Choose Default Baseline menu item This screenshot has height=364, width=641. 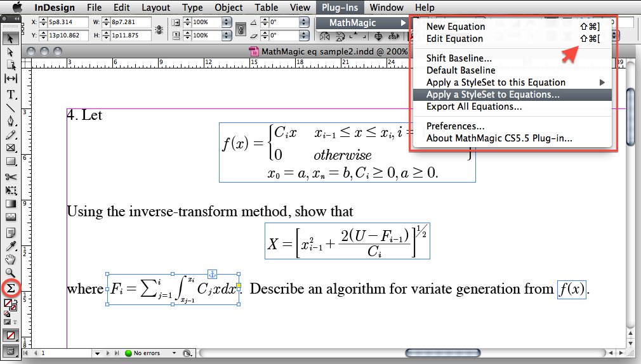pos(513,70)
